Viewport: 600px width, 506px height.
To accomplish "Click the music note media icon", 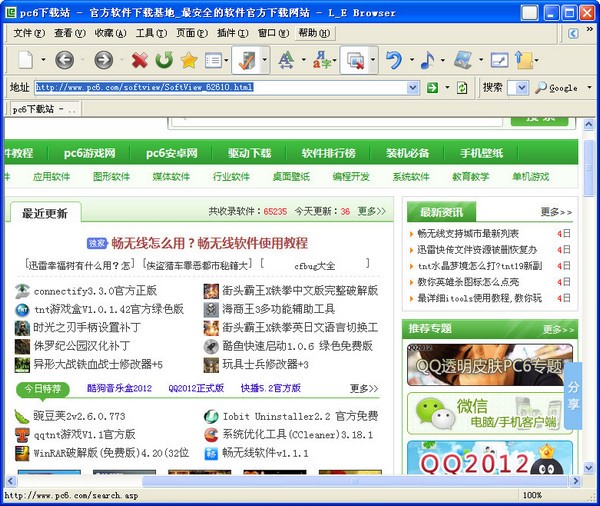I will (427, 60).
